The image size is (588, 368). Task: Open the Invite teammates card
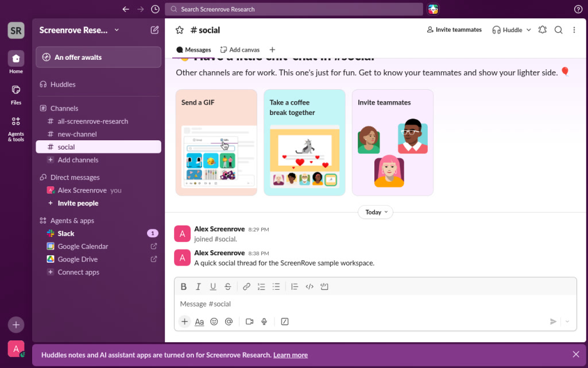393,143
